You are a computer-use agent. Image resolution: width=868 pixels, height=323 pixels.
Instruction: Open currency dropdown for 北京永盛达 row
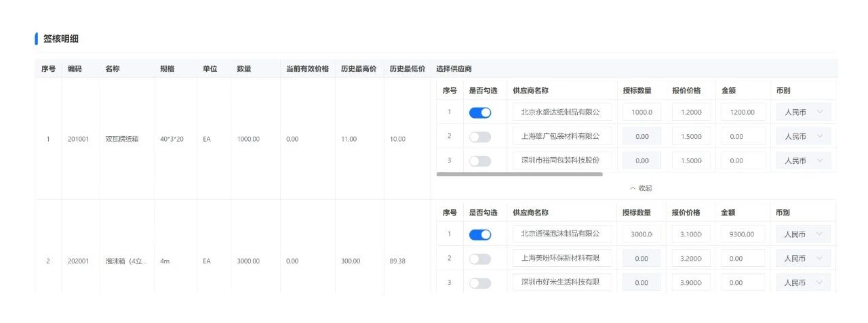coord(803,112)
